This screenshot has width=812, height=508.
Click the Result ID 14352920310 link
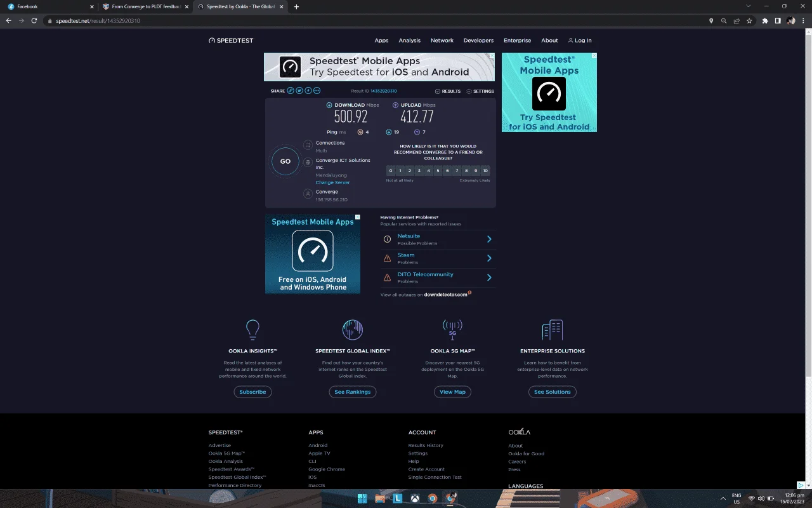(x=383, y=91)
